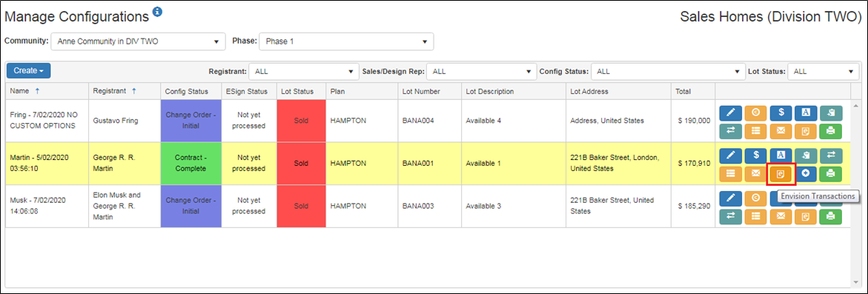Click the swap arrows icon in Fring row
Image resolution: width=868 pixels, height=294 pixels.
point(730,132)
